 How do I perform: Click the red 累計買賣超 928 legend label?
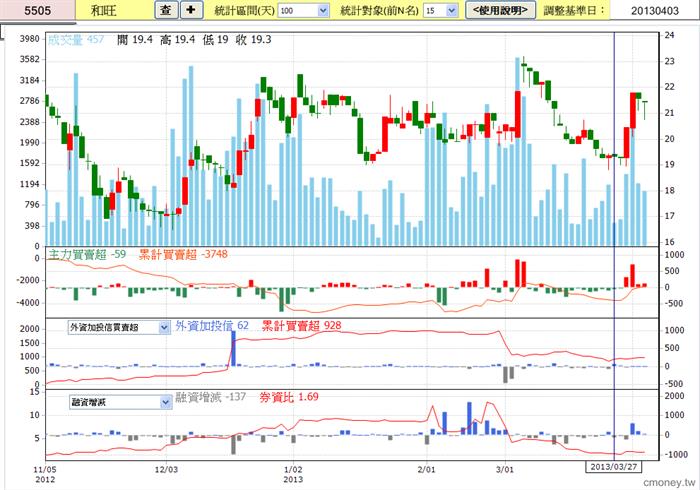pyautogui.click(x=301, y=326)
